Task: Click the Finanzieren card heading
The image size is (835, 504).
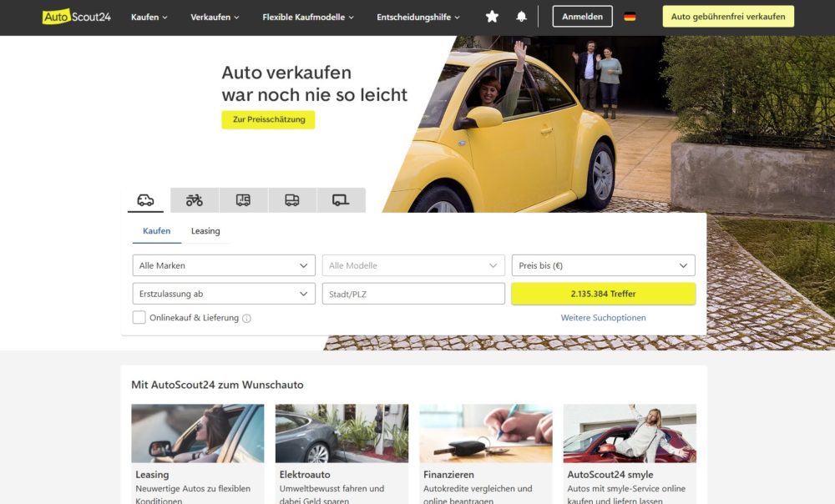Action: pos(448,474)
